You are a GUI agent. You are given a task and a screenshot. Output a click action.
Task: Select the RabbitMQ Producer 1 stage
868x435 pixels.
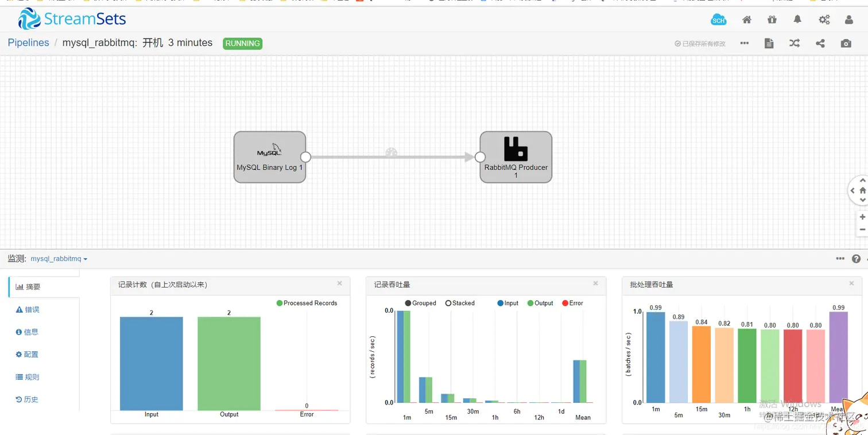[516, 157]
